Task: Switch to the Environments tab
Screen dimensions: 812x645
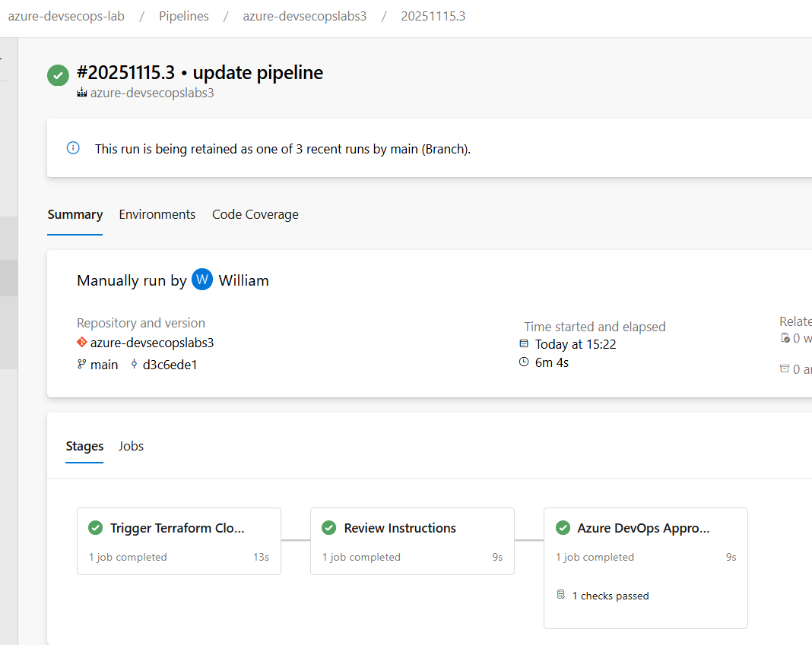Action: coord(157,214)
